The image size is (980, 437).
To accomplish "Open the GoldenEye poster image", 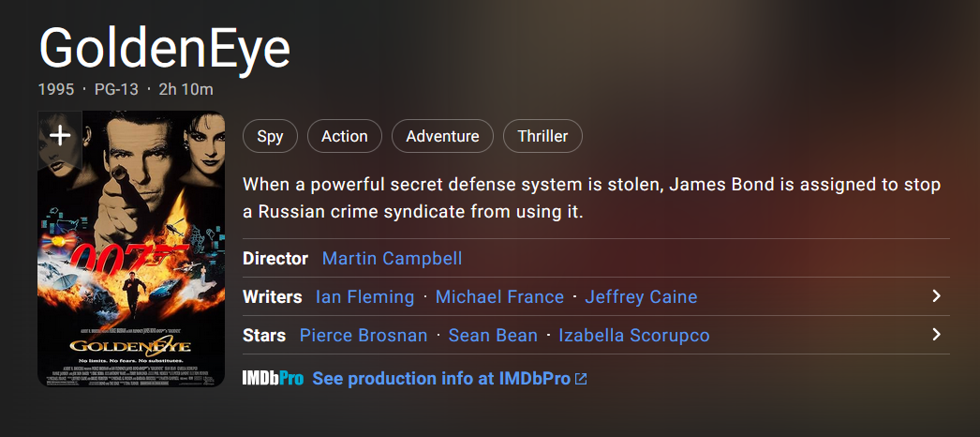I will point(131,272).
